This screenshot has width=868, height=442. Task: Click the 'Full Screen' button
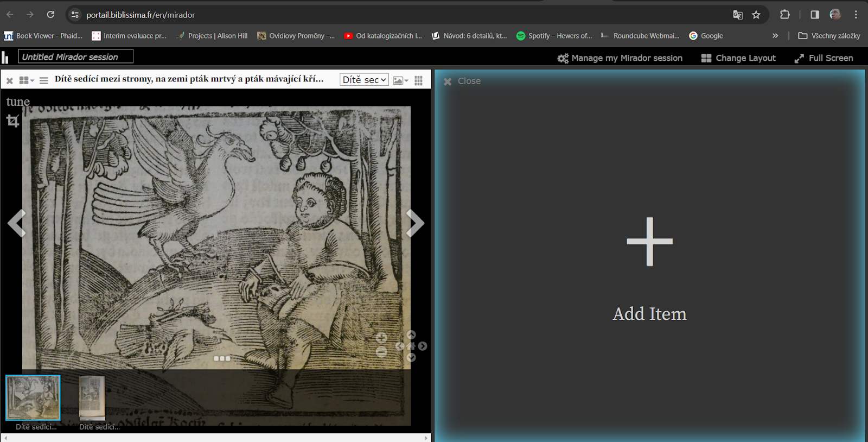point(824,58)
